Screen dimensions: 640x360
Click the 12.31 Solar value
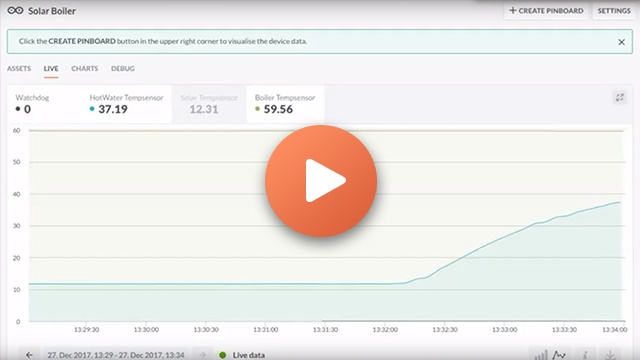pyautogui.click(x=204, y=109)
